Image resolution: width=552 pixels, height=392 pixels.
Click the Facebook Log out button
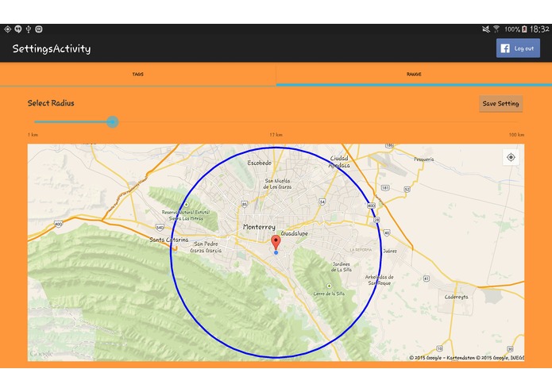[x=518, y=48]
